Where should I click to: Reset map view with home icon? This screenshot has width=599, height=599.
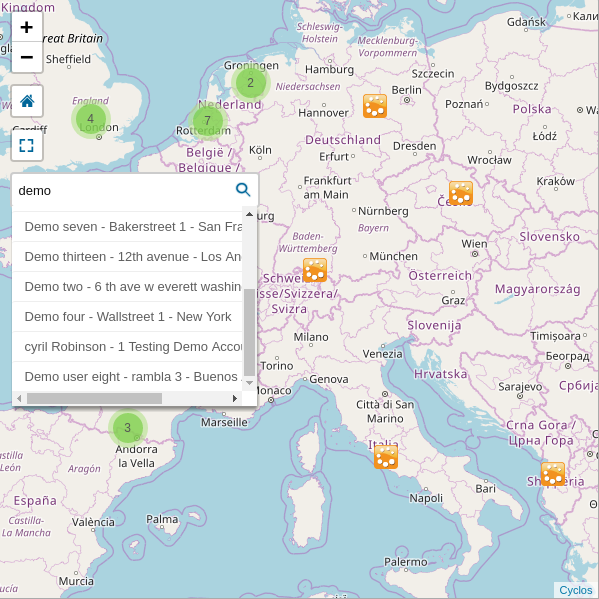click(27, 101)
